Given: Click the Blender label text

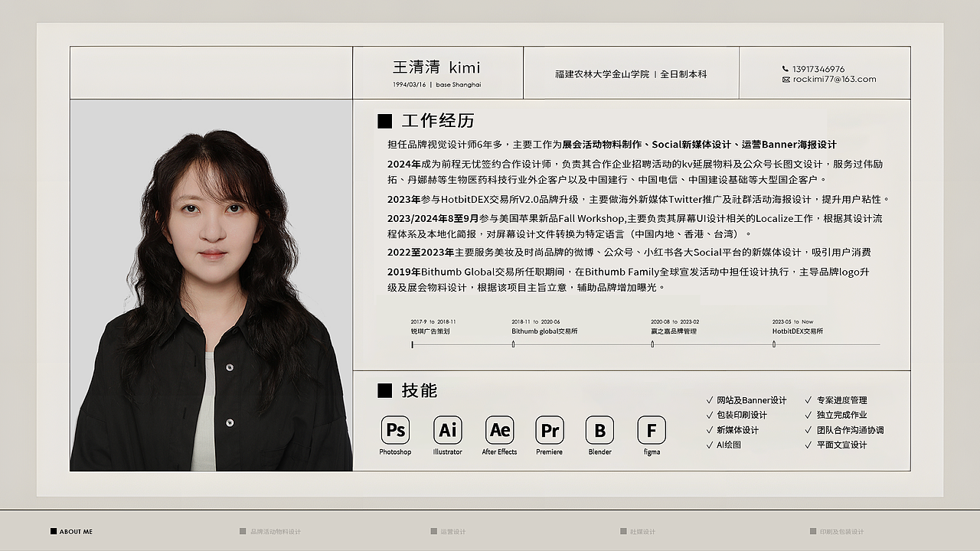Looking at the screenshot, I should (x=600, y=452).
